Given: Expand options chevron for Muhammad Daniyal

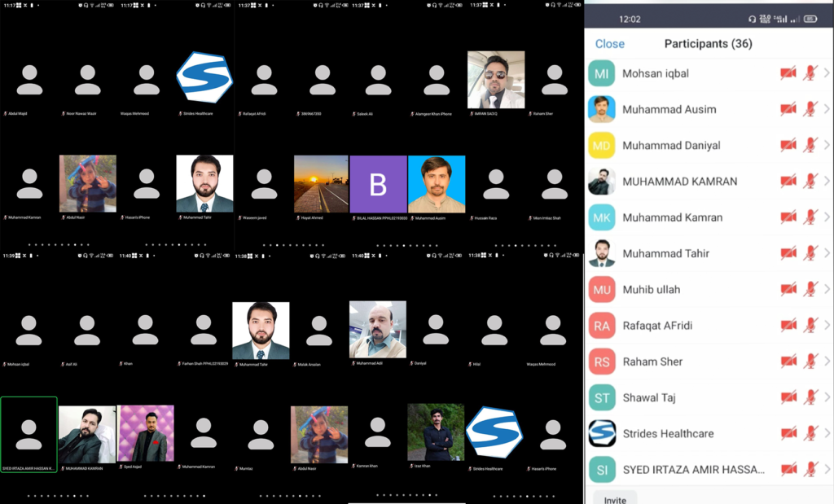Looking at the screenshot, I should click(827, 146).
